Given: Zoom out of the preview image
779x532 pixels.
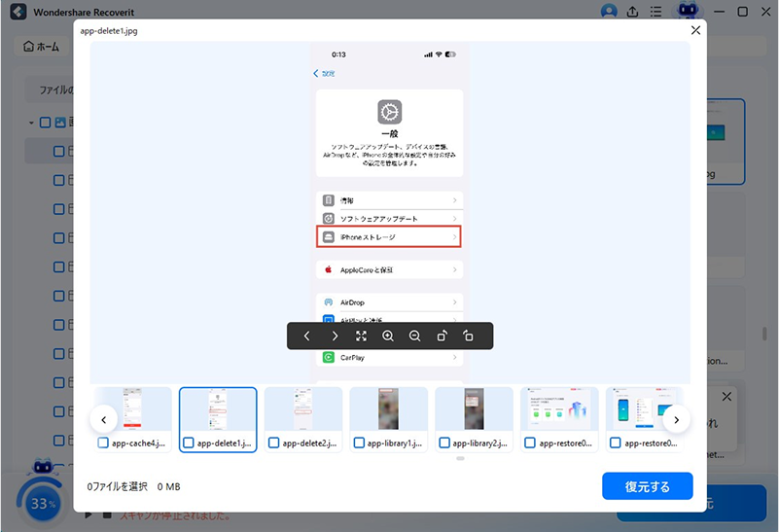Looking at the screenshot, I should 414,336.
